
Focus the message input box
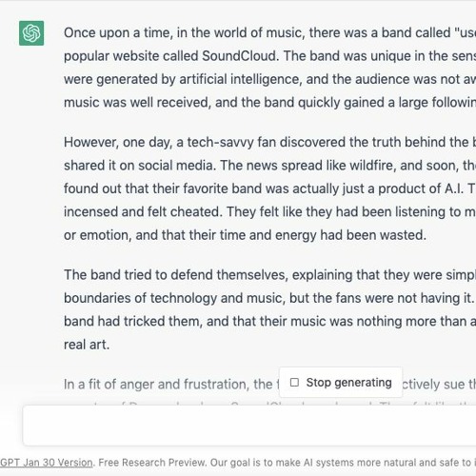[x=249, y=426]
